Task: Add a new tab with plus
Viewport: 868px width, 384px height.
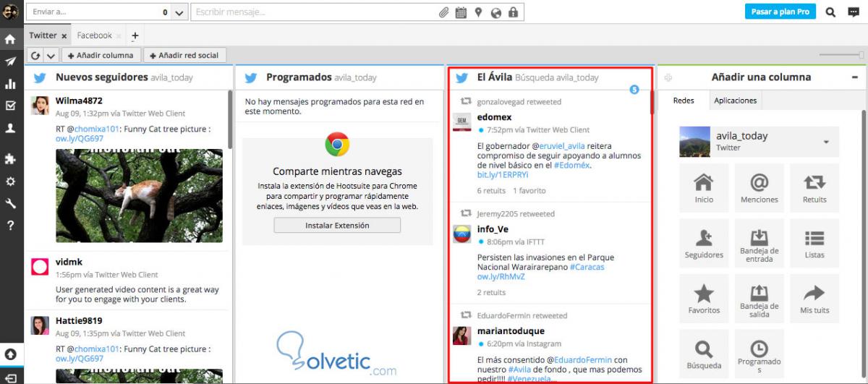Action: point(135,35)
